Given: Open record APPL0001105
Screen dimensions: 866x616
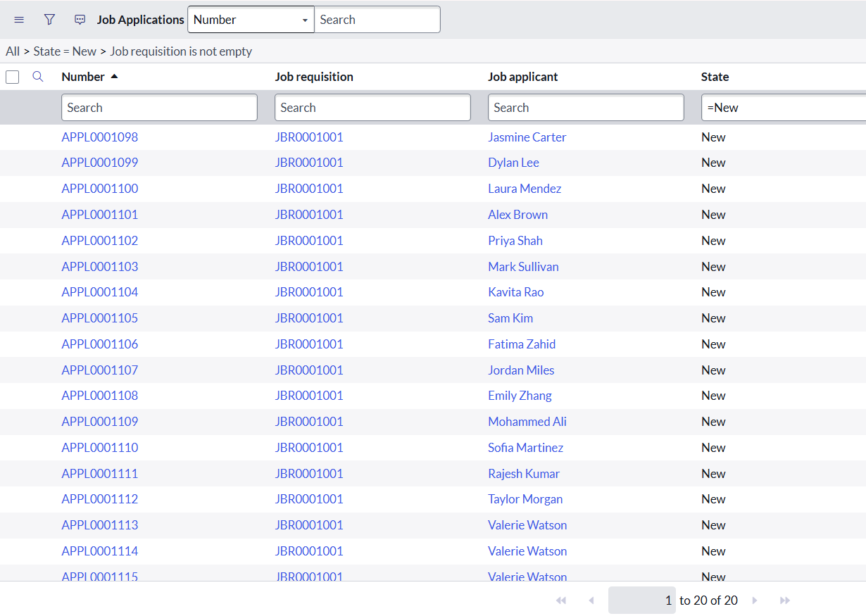Looking at the screenshot, I should (100, 318).
